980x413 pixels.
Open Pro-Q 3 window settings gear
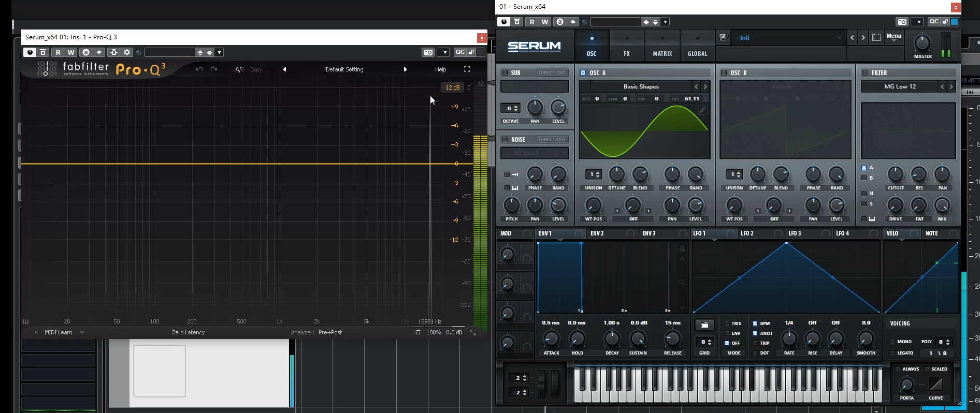coord(127,52)
